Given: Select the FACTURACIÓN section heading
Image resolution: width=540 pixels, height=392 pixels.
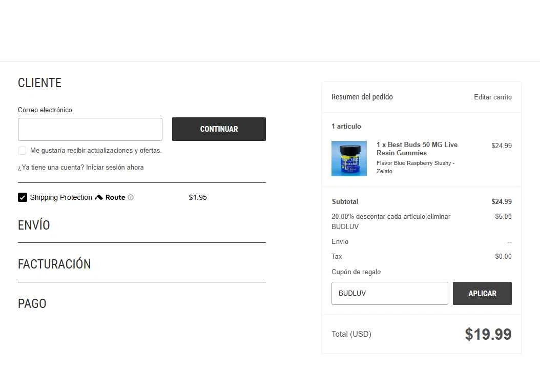Looking at the screenshot, I should coord(54,264).
